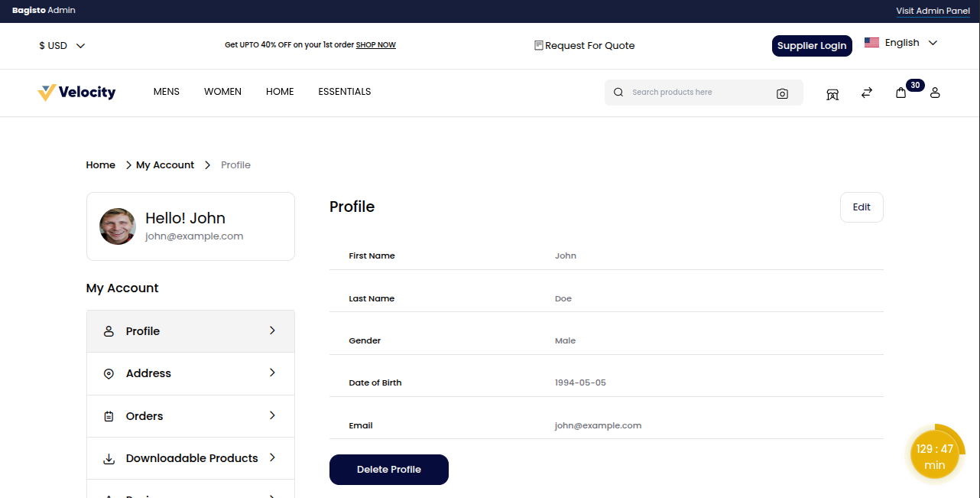This screenshot has width=980, height=498.
Task: Click the Address location pin icon
Action: [109, 373]
